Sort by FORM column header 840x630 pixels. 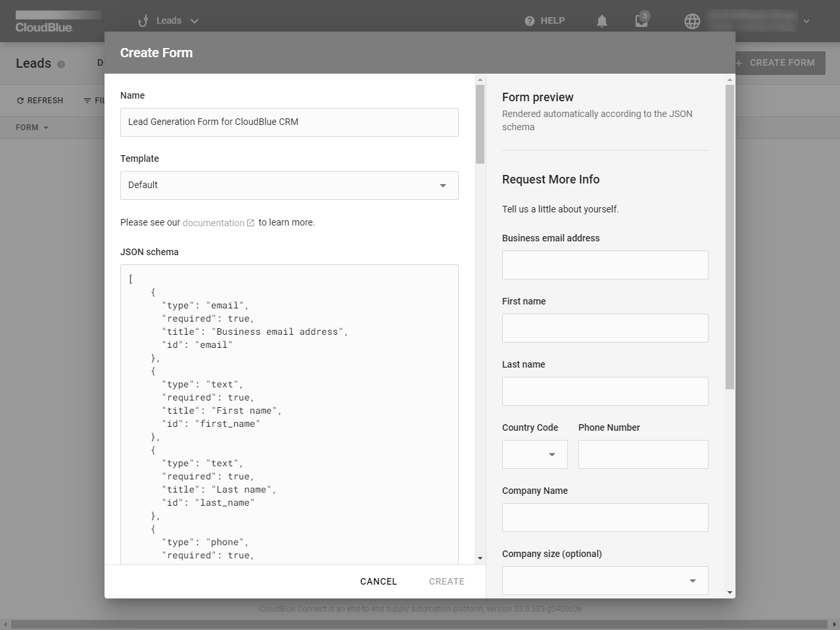(x=32, y=128)
